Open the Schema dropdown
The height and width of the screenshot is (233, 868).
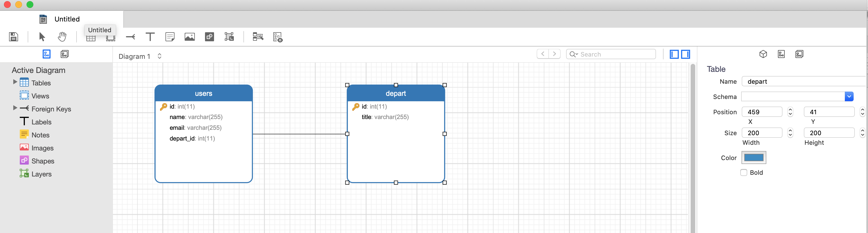pos(849,97)
